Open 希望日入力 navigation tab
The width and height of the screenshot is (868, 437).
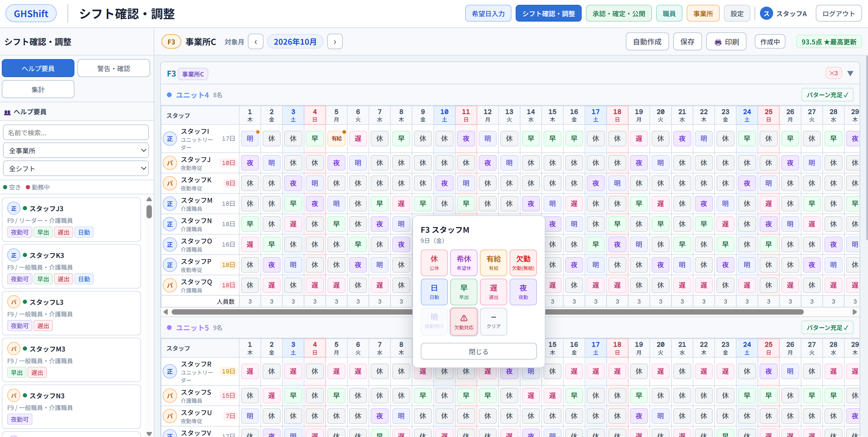click(x=488, y=13)
